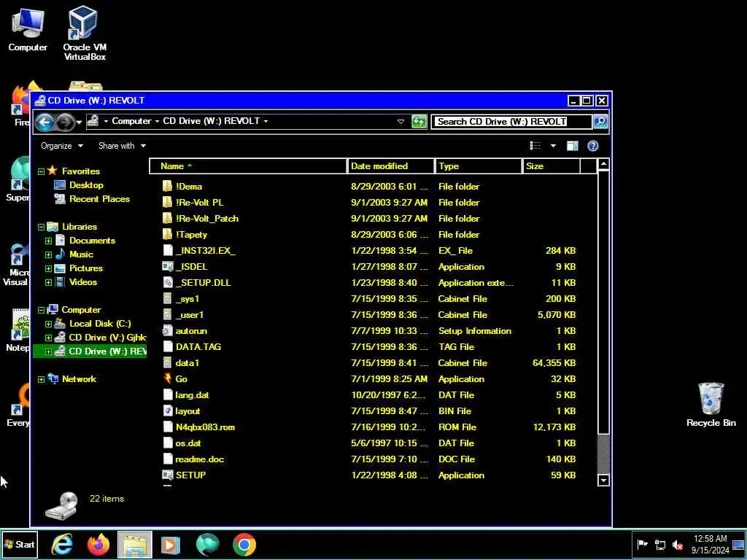
Task: Sort by the Name column header
Action: (x=248, y=166)
